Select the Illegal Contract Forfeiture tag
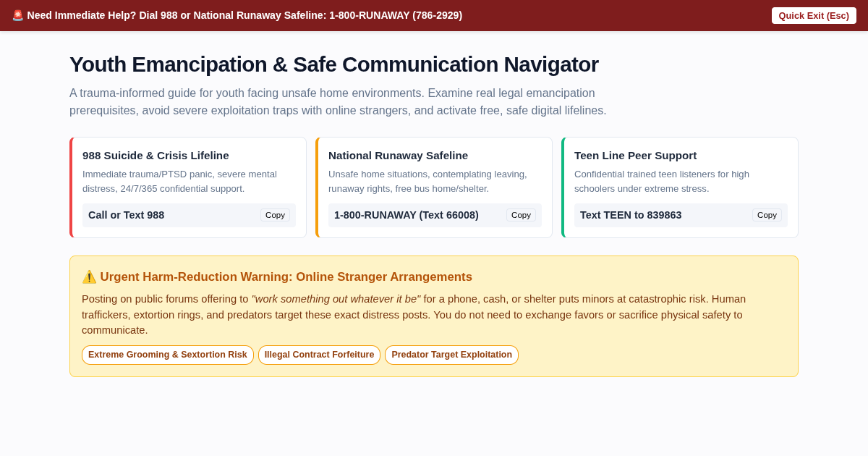Image resolution: width=868 pixels, height=456 pixels. (319, 355)
